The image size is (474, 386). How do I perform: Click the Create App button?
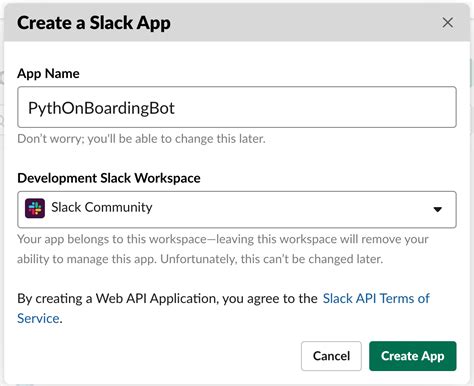tap(412, 356)
